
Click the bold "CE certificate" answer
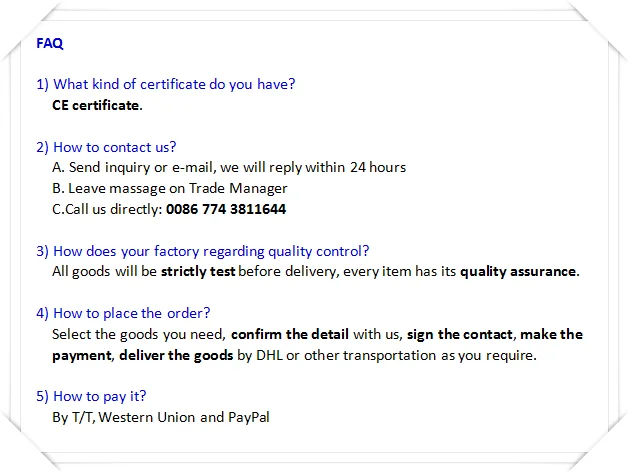97,104
